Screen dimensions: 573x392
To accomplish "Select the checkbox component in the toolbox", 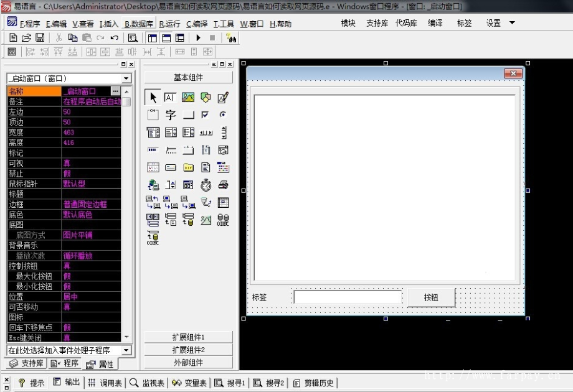I will (x=206, y=115).
